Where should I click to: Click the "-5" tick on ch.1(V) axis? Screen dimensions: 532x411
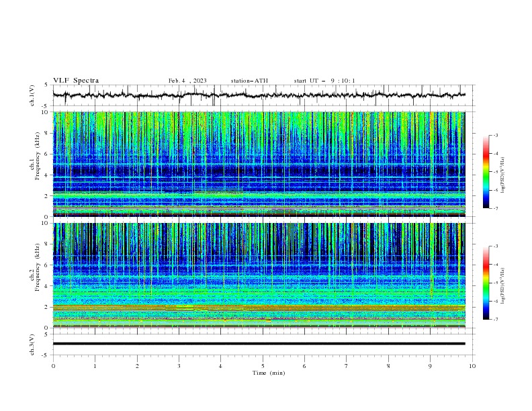click(45, 106)
